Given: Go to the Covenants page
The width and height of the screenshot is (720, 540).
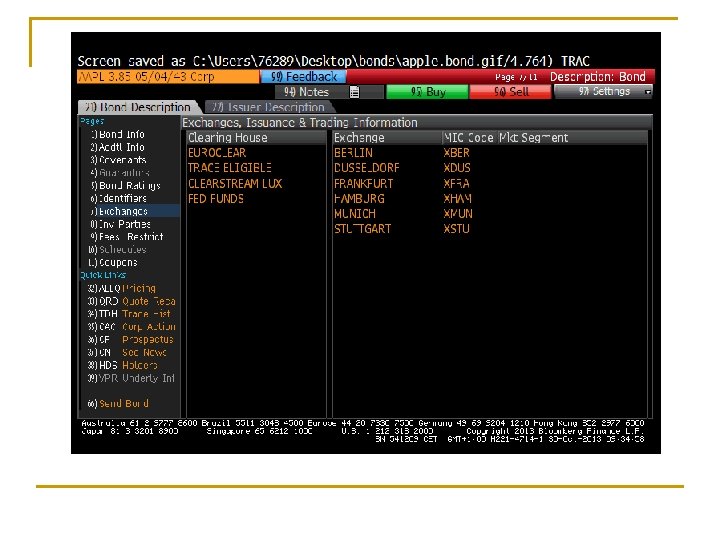Looking at the screenshot, I should point(118,160).
